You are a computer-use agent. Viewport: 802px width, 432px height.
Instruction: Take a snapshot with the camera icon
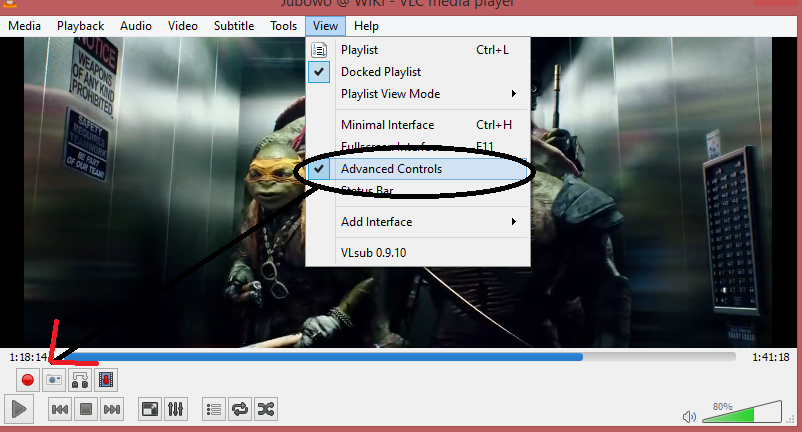coord(54,380)
